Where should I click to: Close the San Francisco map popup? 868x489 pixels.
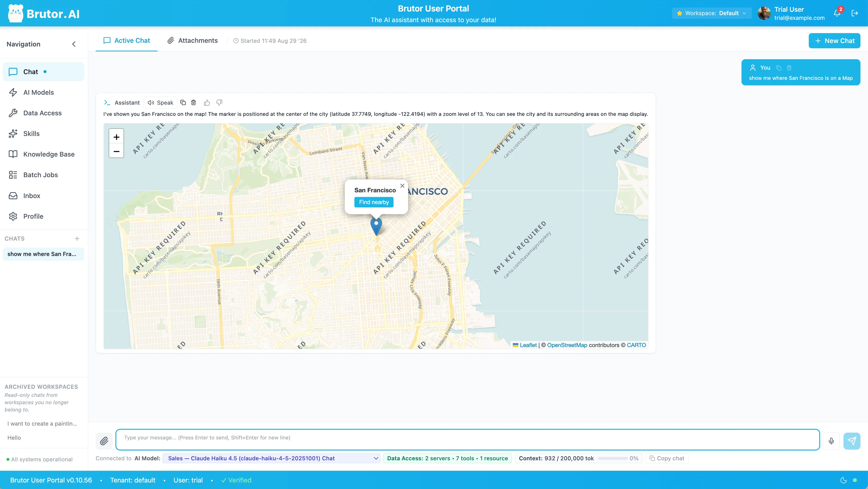point(402,186)
